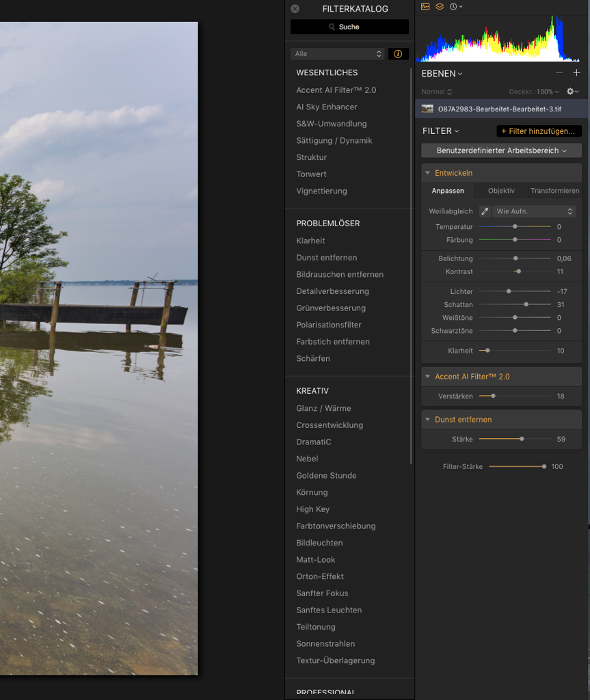Switch to the Objektiv tab
The image size is (590, 700).
(501, 191)
